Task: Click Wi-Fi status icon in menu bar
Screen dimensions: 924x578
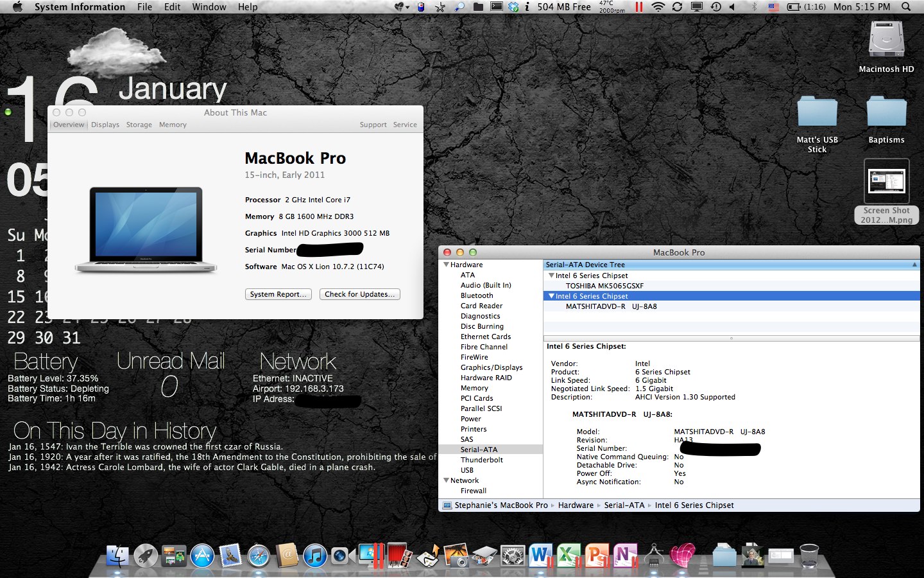Action: (658, 7)
